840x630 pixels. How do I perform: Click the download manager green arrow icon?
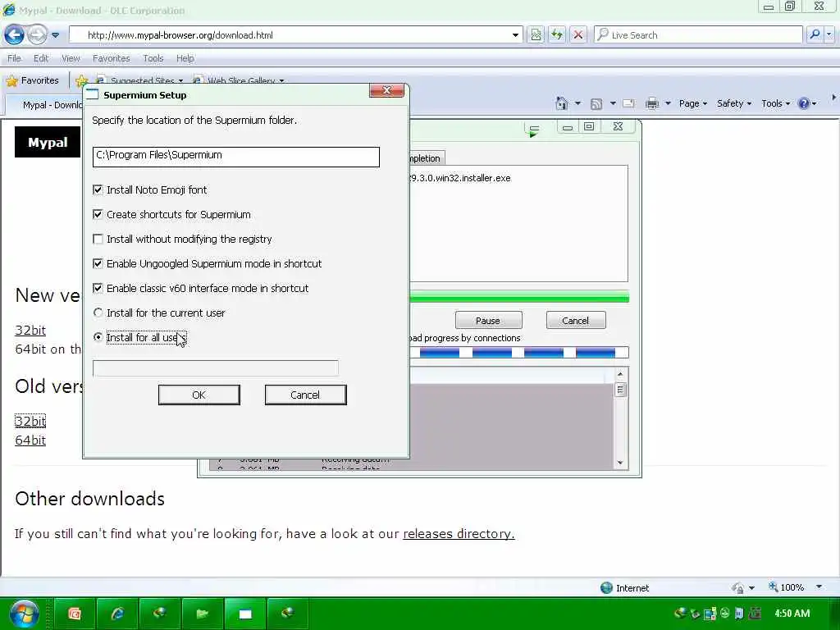pos(533,131)
